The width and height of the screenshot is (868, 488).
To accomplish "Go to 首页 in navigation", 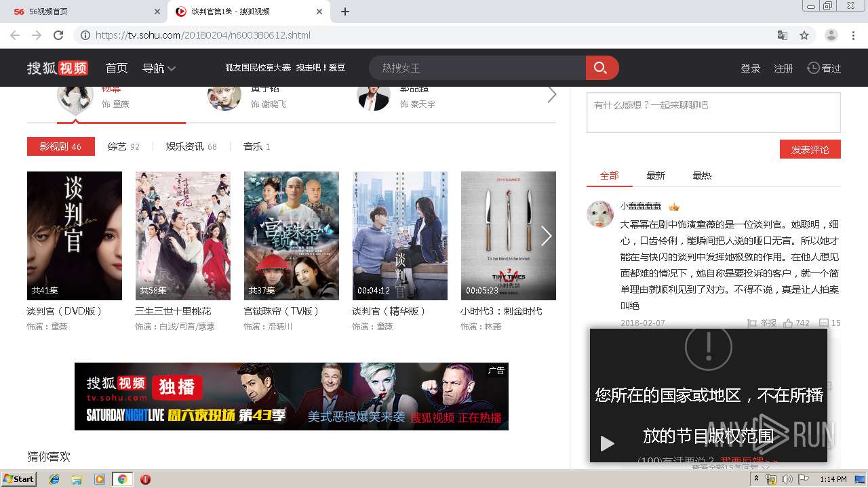I will pos(117,68).
